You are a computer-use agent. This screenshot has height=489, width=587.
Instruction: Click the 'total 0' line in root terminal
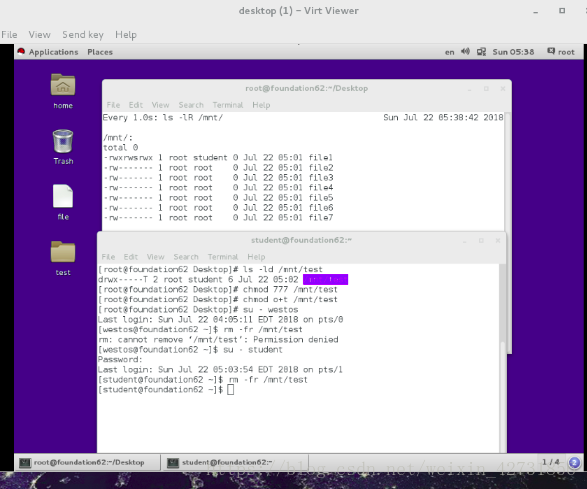(x=121, y=148)
